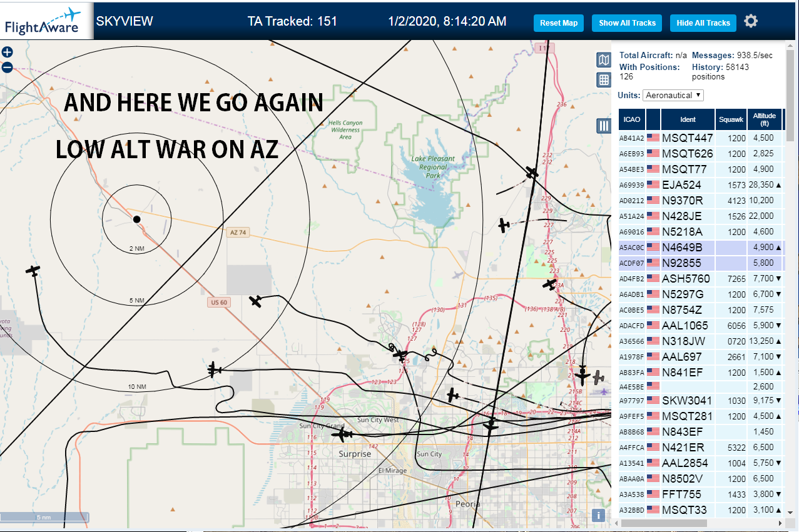Zoom out the map with minus icon
This screenshot has height=532, width=799.
(x=7, y=67)
